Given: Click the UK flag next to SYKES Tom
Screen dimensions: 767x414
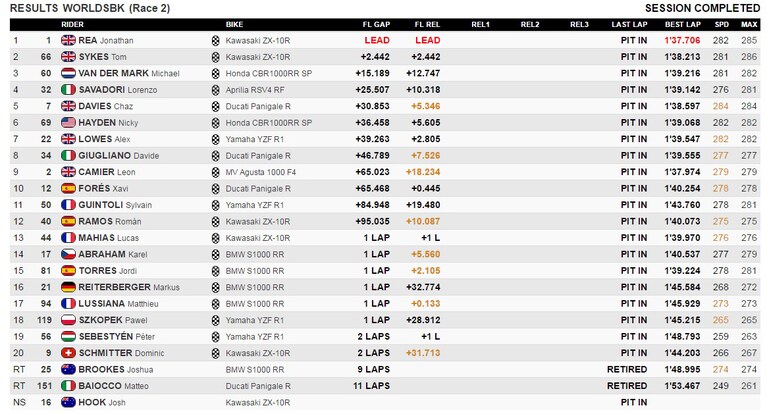Looking at the screenshot, I should pyautogui.click(x=68, y=57).
